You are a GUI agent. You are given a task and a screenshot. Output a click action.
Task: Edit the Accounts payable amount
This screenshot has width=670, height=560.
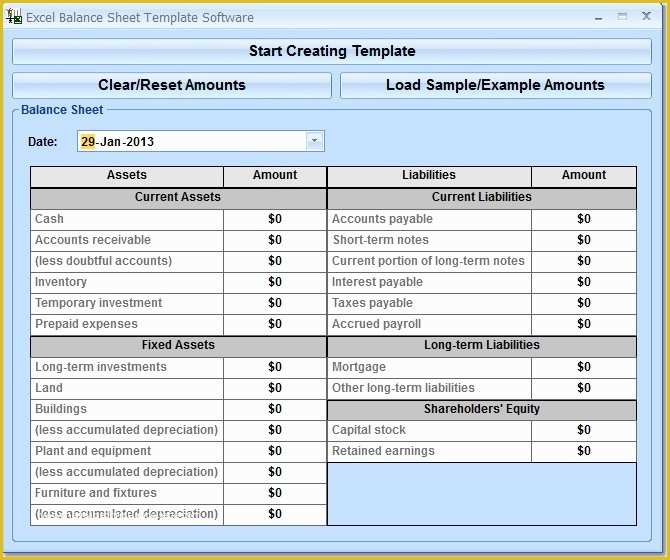pyautogui.click(x=584, y=219)
